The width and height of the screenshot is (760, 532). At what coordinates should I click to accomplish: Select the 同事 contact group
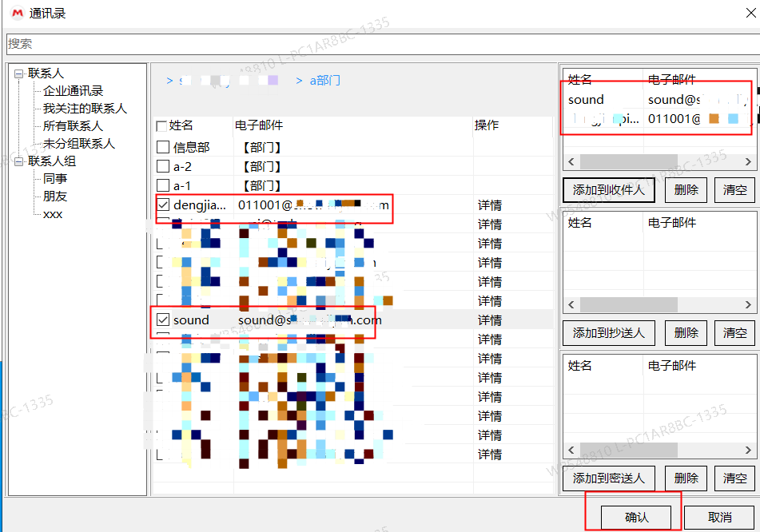(x=55, y=179)
